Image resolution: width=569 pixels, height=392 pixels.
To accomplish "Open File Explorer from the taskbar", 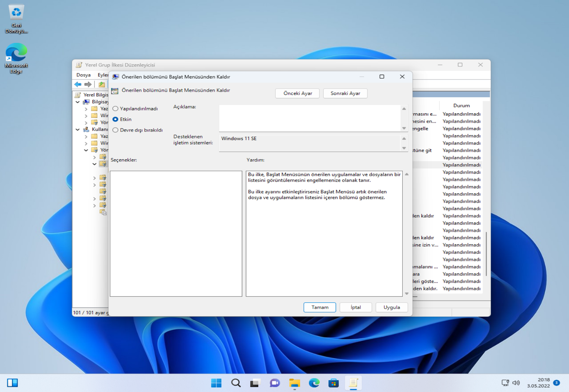I will point(294,383).
